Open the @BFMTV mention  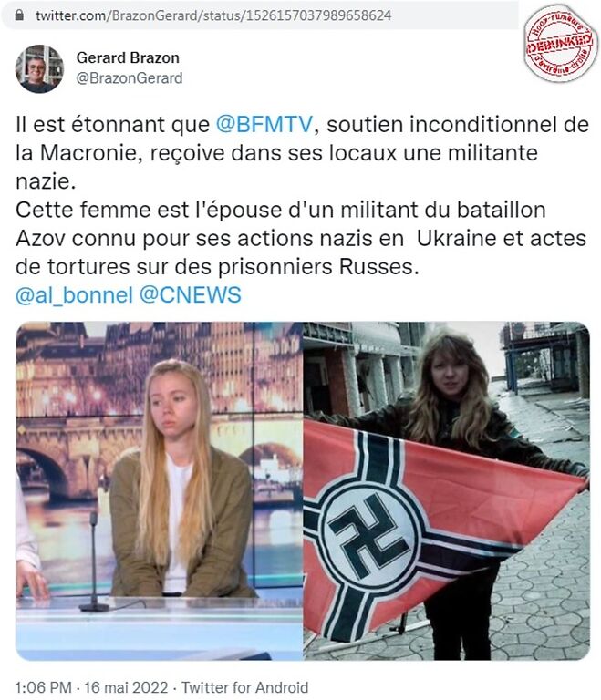tap(264, 124)
